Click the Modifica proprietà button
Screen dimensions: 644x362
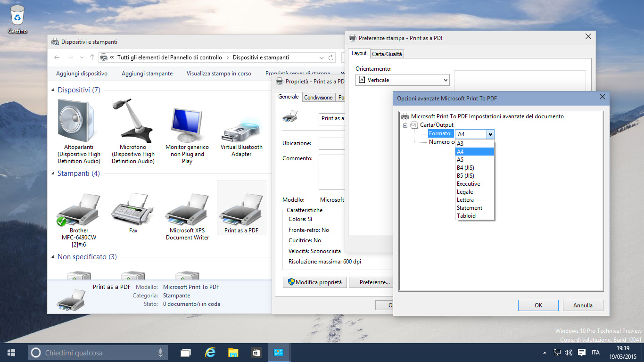click(x=314, y=282)
